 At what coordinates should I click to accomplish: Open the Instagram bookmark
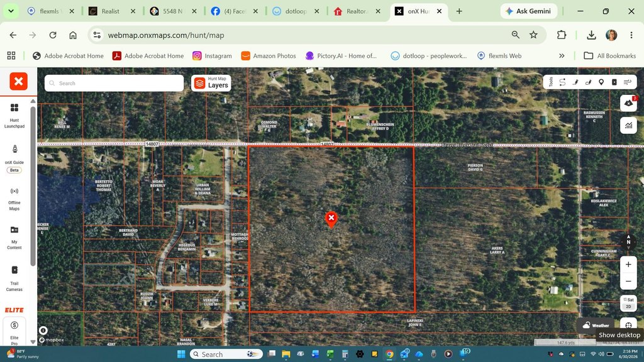[212, 56]
